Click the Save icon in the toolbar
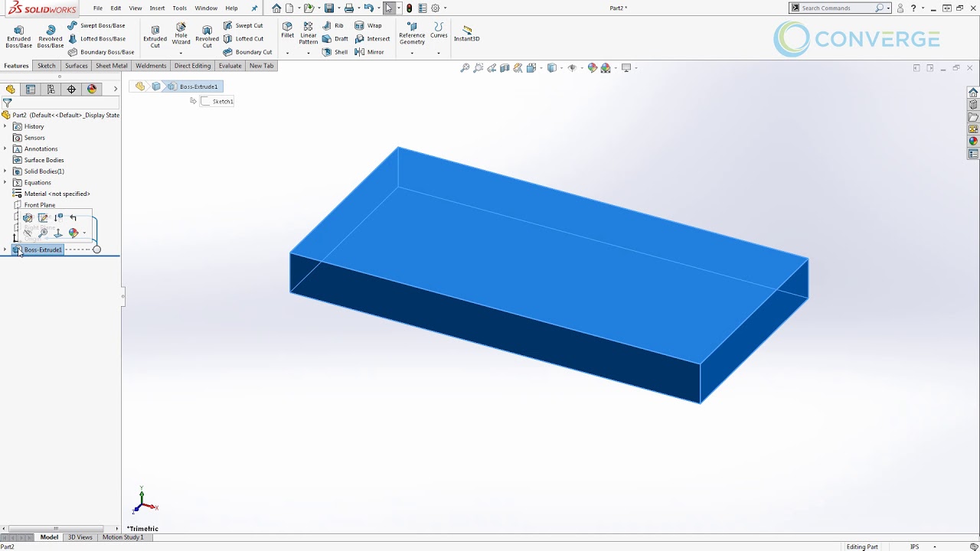The width and height of the screenshot is (980, 551). tap(329, 8)
